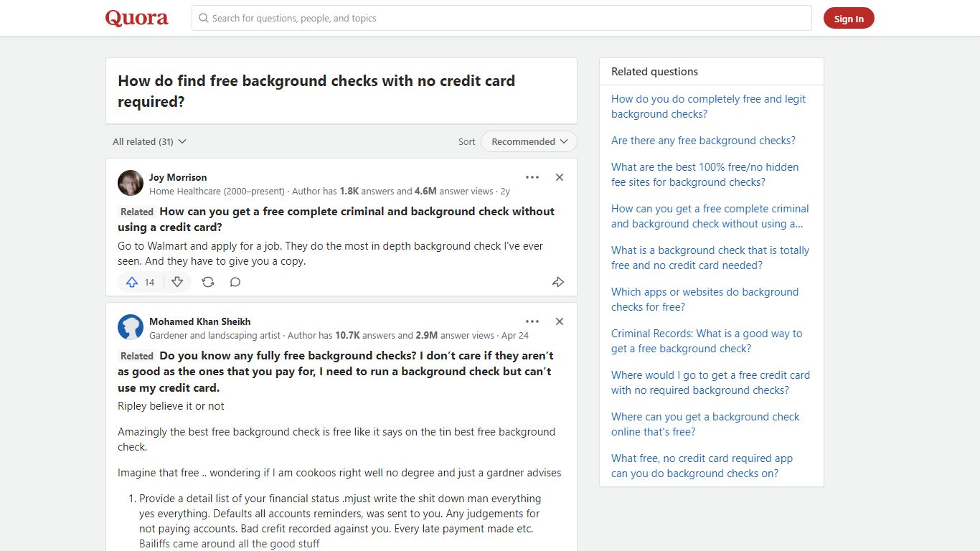Open related question about free complete criminal check
The height and width of the screenshot is (551, 980).
(x=336, y=219)
